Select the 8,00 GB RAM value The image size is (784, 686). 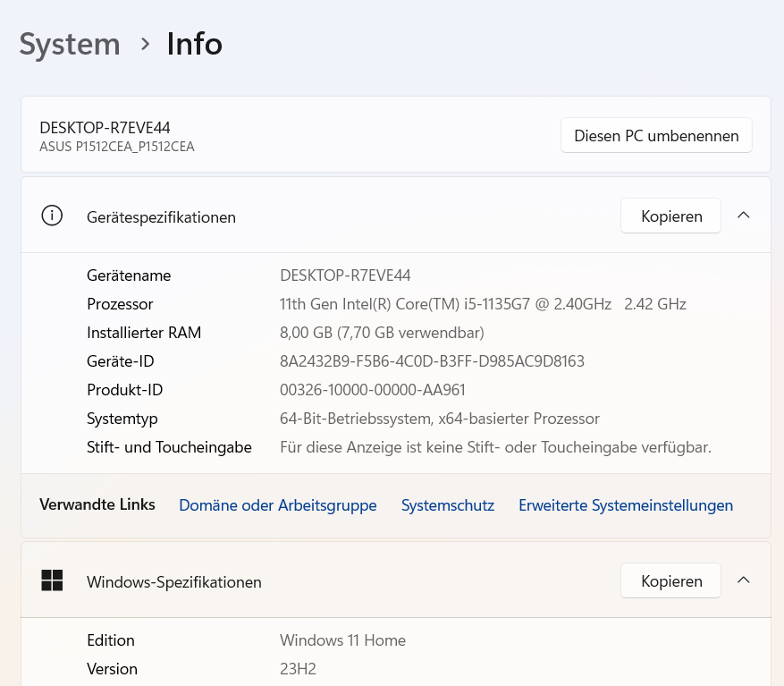point(382,332)
